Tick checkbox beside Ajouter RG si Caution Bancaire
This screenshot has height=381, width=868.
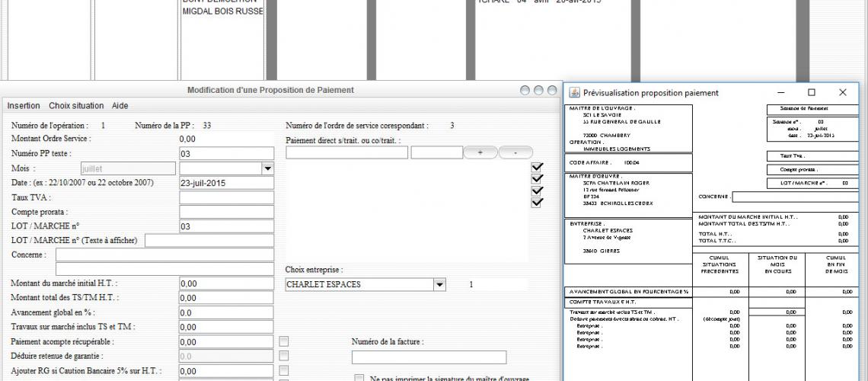click(284, 370)
